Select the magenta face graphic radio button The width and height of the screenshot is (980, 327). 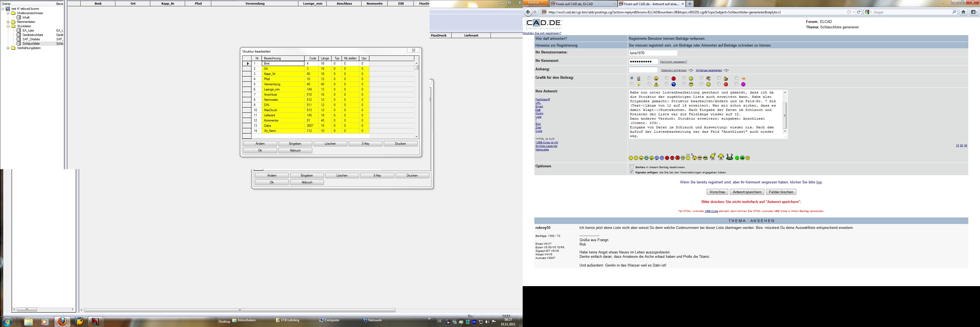tap(737, 84)
